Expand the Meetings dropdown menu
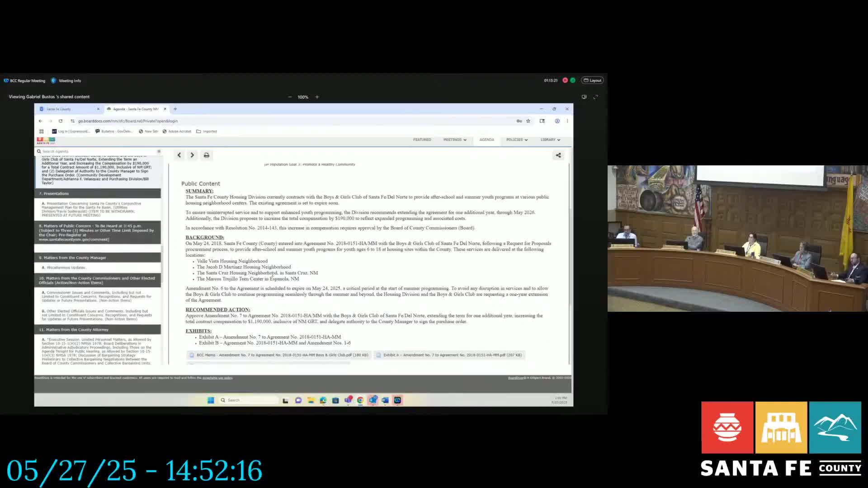The image size is (868, 488). [455, 140]
